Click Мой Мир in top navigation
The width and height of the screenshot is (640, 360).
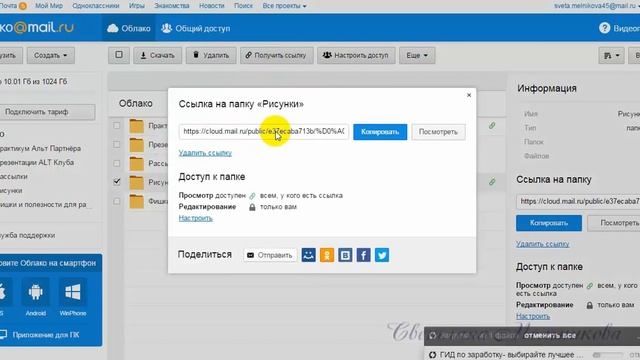[49, 6]
